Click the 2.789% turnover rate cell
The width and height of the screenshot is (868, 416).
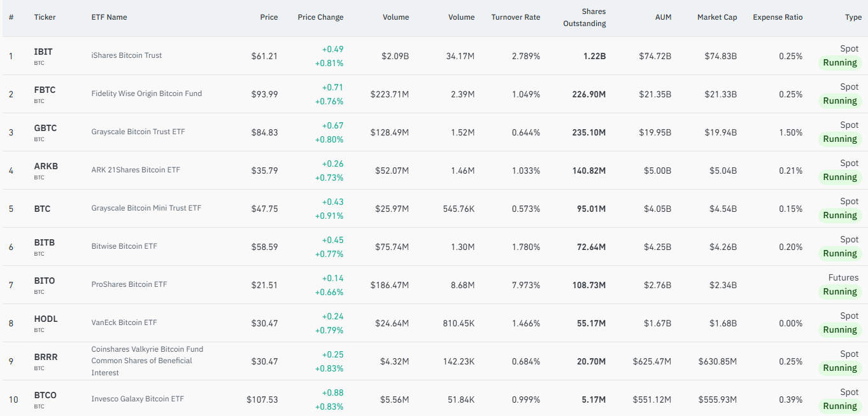pos(526,56)
